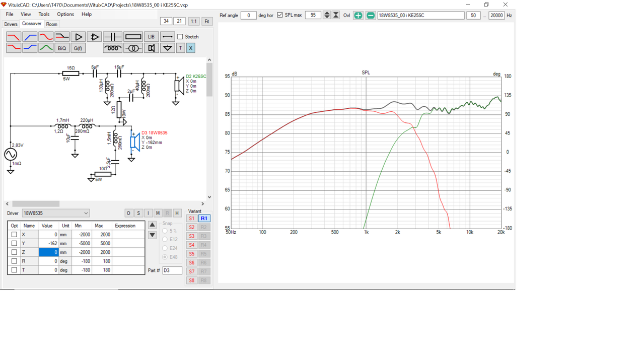644x349 pixels.
Task: Insert a capacitor component
Action: (x=112, y=37)
